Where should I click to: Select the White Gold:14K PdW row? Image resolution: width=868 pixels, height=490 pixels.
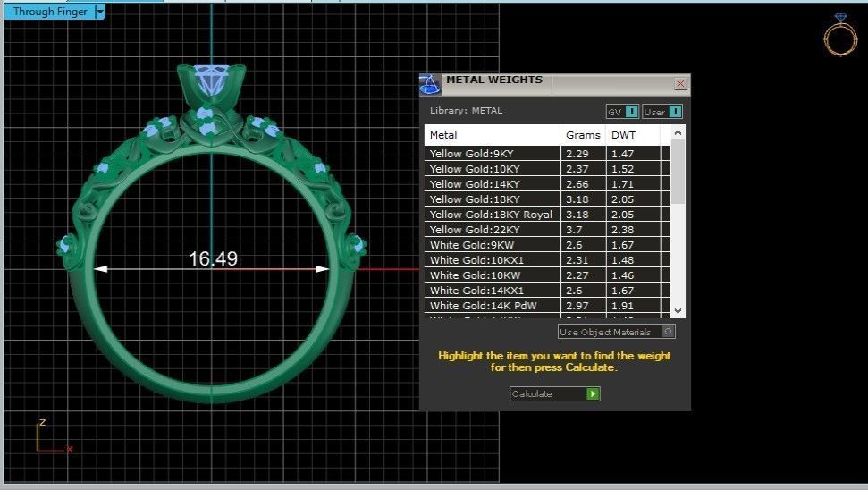pos(547,306)
